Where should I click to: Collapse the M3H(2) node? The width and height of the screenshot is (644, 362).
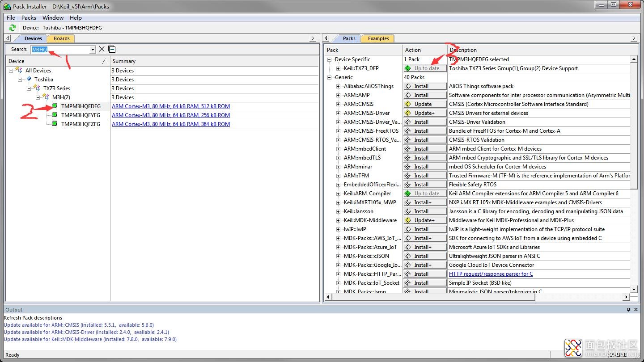click(x=38, y=97)
